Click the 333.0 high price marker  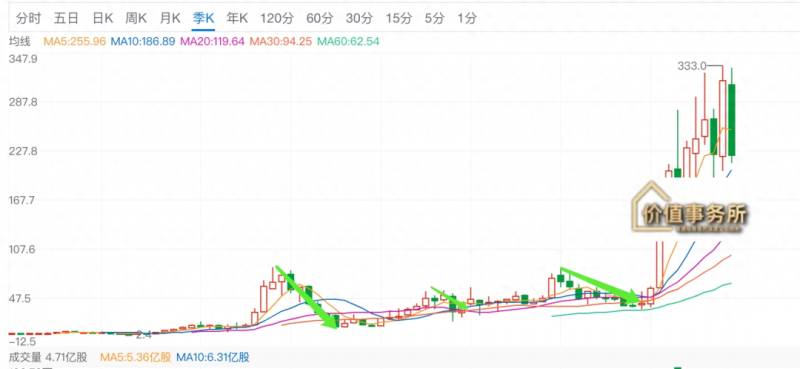tap(692, 66)
